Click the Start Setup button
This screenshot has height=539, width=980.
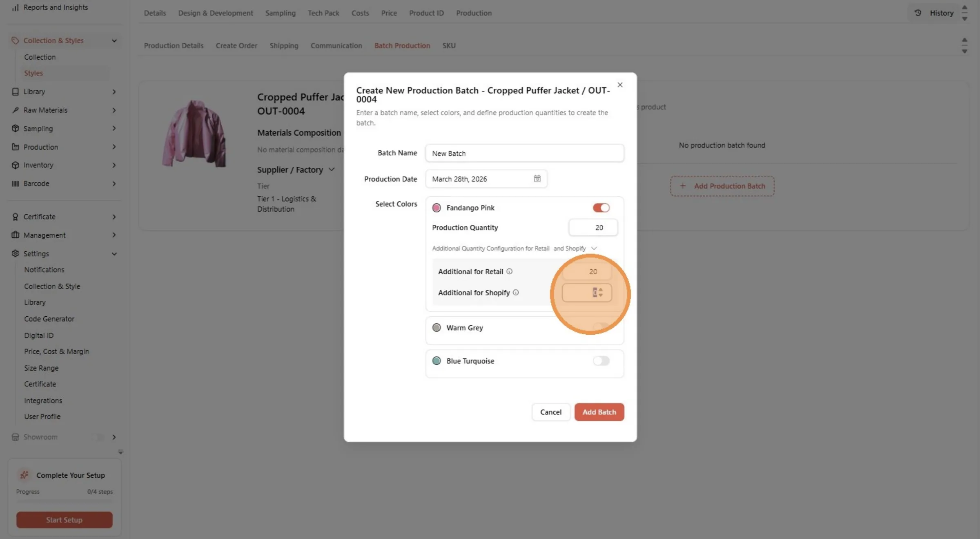[64, 520]
